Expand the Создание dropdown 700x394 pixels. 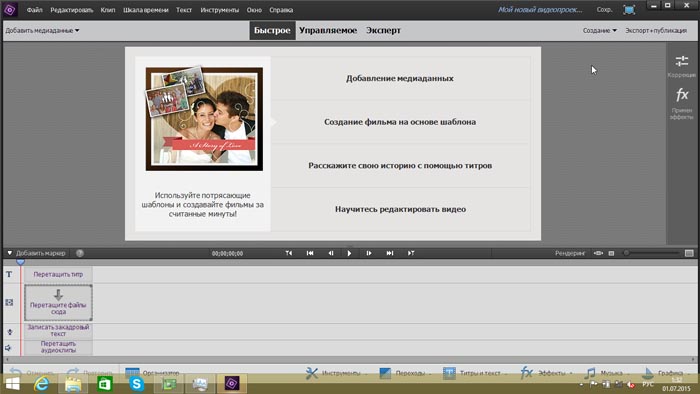(x=600, y=30)
